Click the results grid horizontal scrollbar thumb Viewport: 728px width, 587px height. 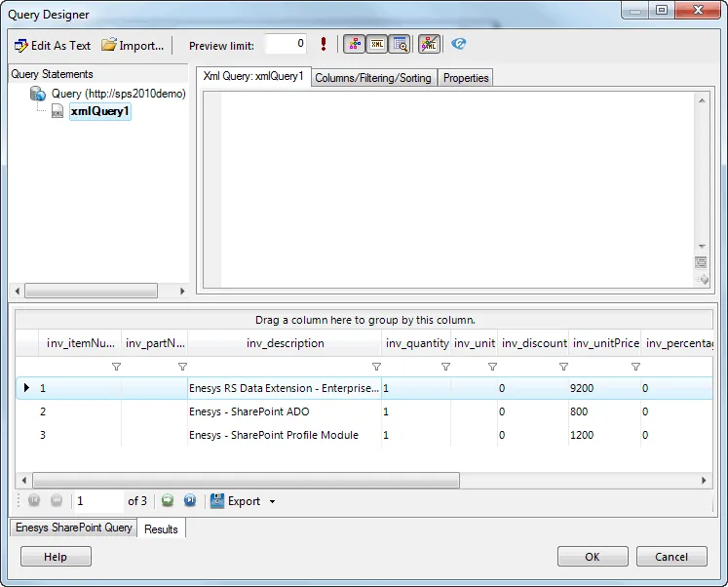[246, 480]
